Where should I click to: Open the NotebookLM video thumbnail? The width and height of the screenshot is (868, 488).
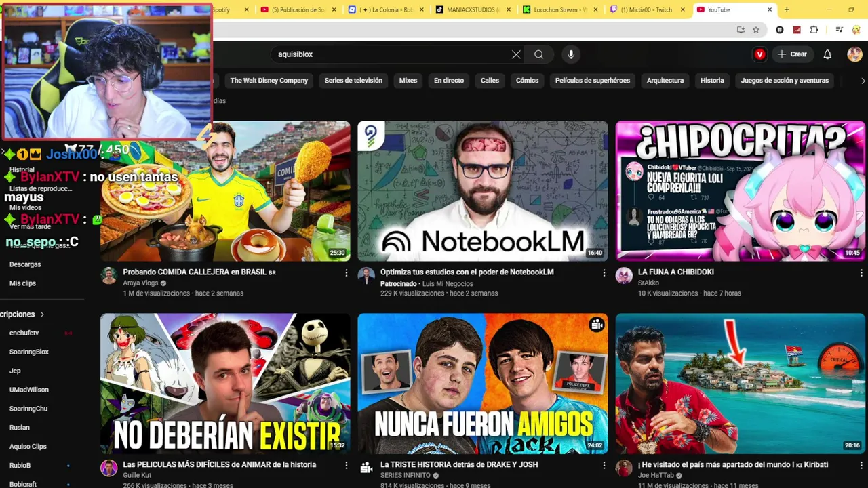(x=483, y=191)
